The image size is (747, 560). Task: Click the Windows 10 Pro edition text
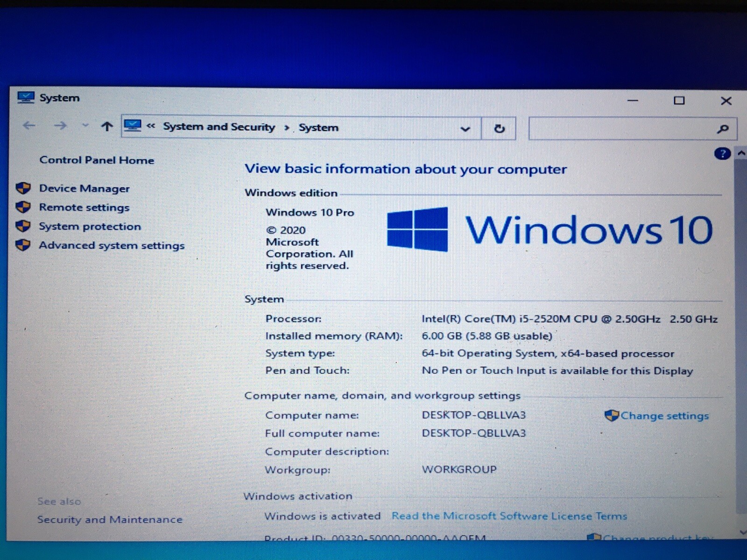click(310, 212)
